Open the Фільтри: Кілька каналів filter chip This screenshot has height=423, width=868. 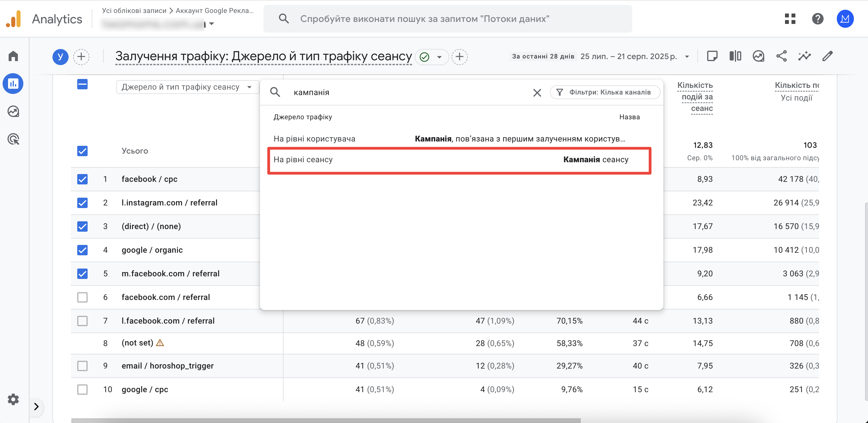[605, 92]
